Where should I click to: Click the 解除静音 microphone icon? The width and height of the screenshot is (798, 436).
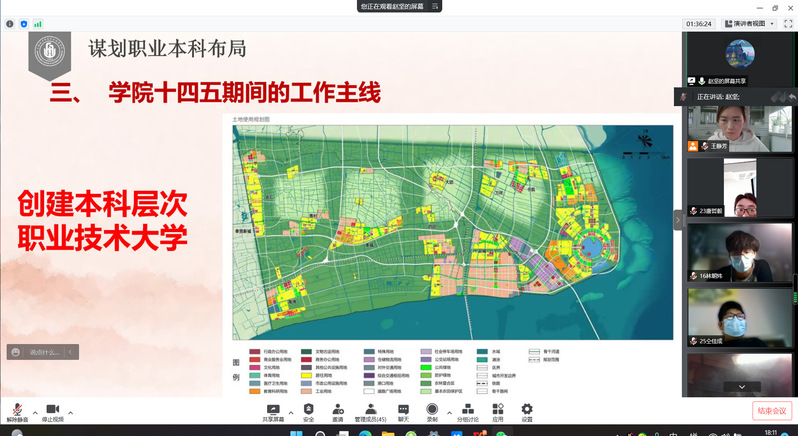(16, 409)
